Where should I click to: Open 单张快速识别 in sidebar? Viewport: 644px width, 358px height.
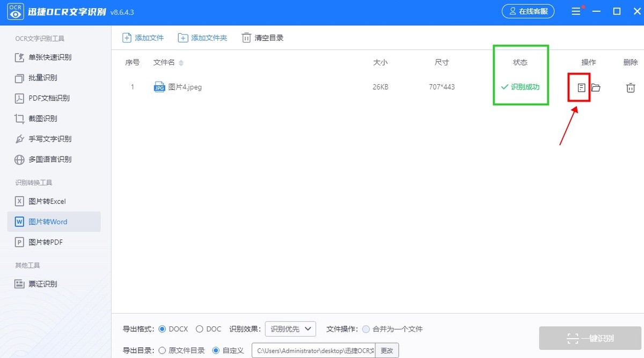tap(54, 57)
